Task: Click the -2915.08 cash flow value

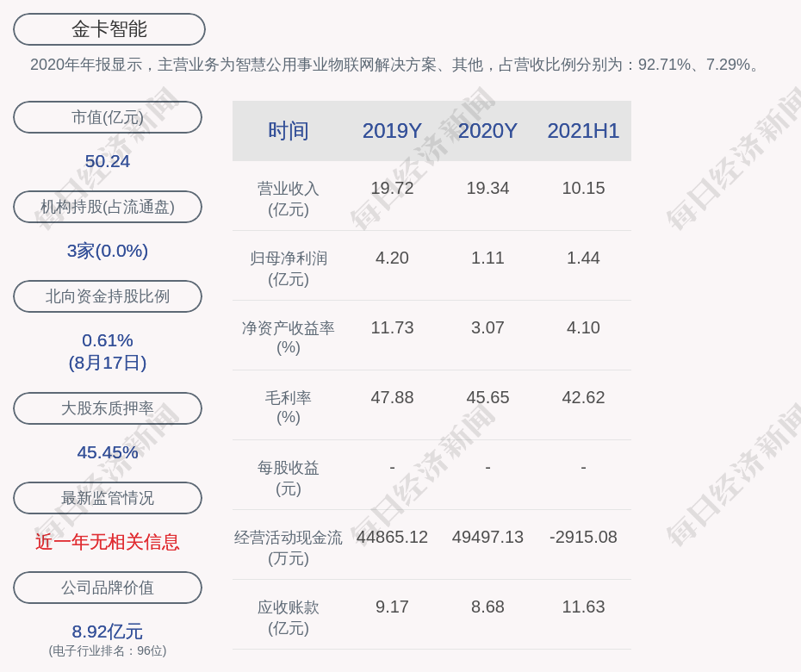Action: click(583, 537)
